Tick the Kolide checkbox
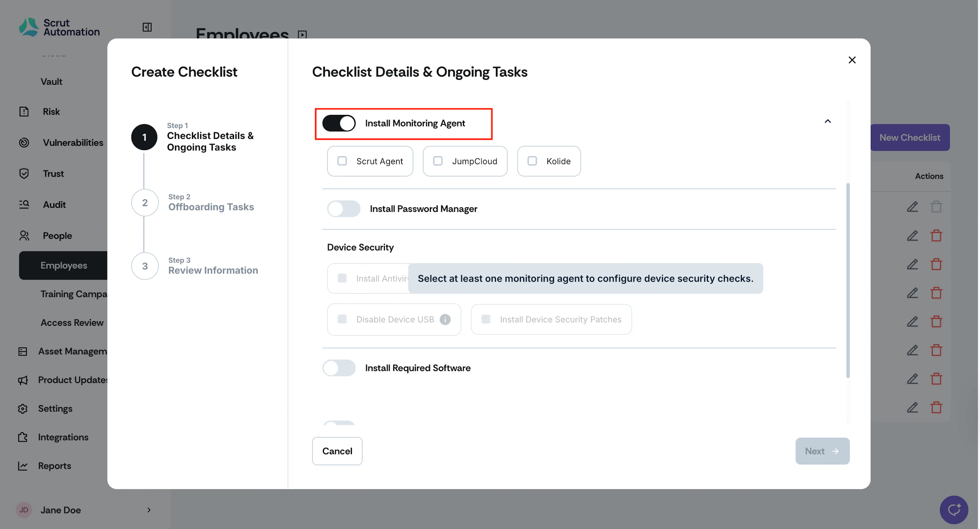Image resolution: width=980 pixels, height=529 pixels. (x=532, y=161)
